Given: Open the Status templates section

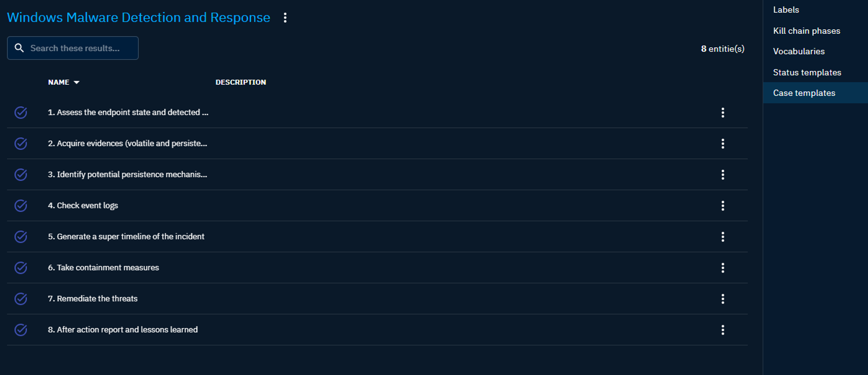Looking at the screenshot, I should 807,72.
